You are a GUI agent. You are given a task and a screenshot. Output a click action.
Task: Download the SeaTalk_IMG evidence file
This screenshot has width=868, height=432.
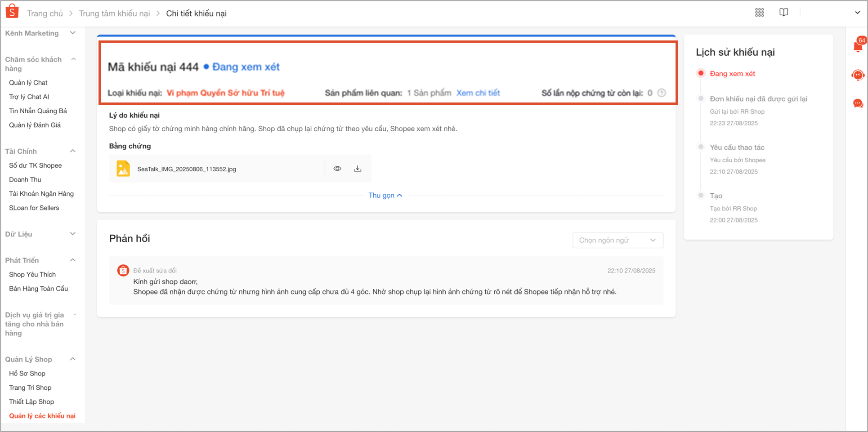358,169
